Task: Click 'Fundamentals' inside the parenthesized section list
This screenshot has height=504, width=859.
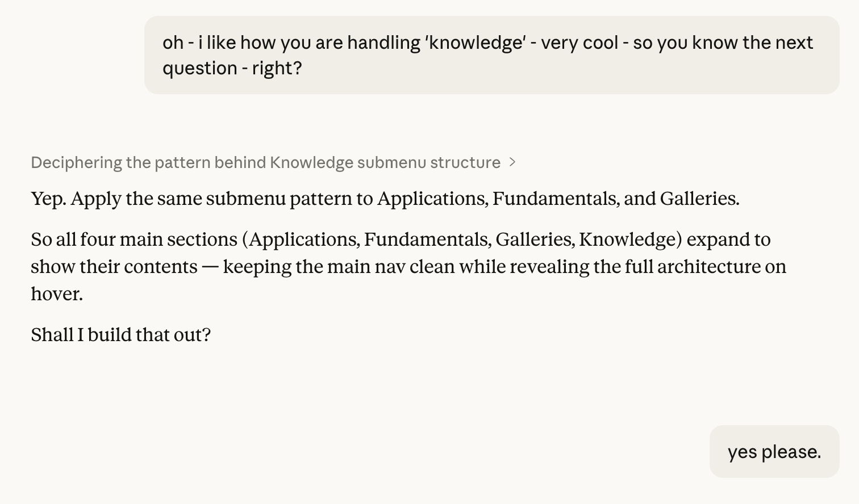Action: (427, 240)
